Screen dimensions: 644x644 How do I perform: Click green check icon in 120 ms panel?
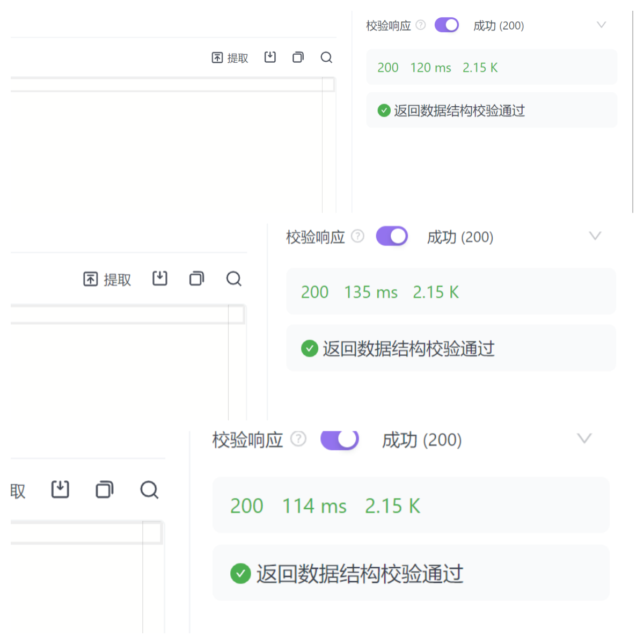384,111
